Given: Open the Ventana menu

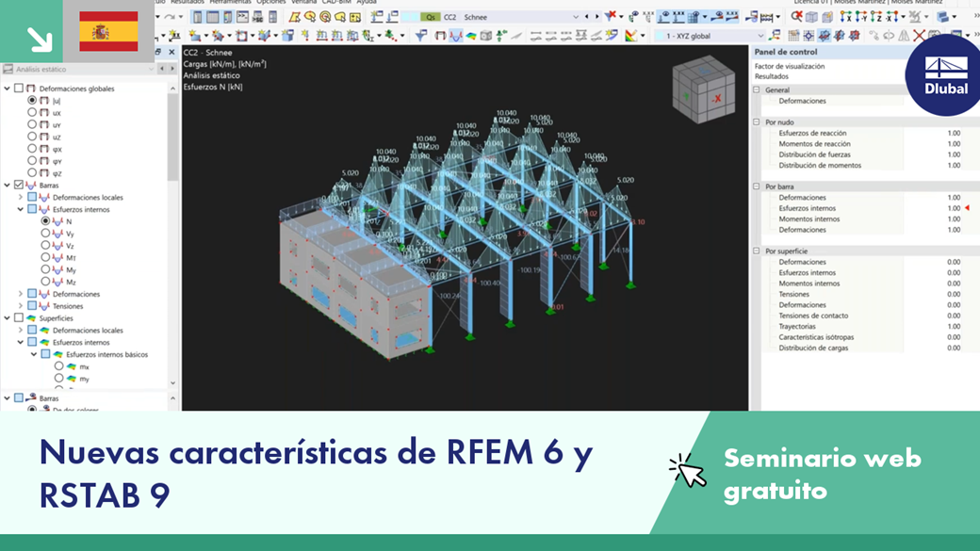Looking at the screenshot, I should coord(303,2).
